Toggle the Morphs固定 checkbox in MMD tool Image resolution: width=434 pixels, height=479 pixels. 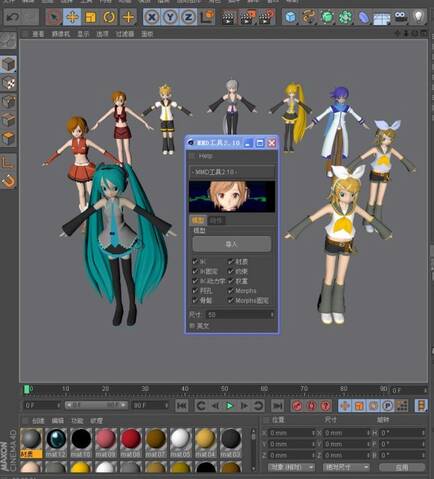pos(231,300)
